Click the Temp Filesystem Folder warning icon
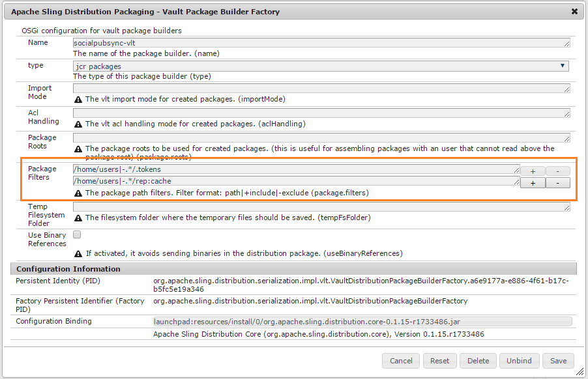588x379 pixels. (x=78, y=218)
